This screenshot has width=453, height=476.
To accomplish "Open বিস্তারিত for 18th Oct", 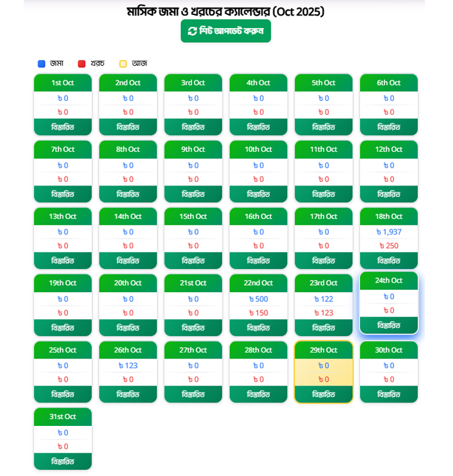I will click(x=389, y=261).
